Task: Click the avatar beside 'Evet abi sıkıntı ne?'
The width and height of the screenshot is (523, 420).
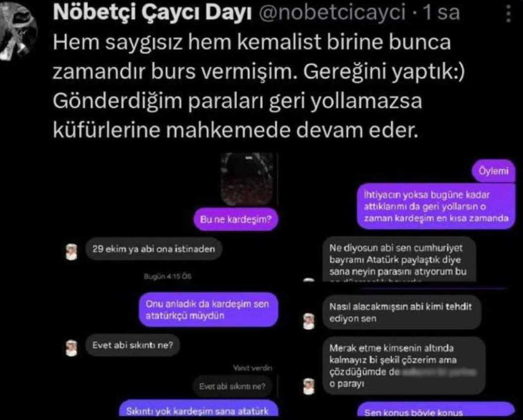Action: coord(71,348)
